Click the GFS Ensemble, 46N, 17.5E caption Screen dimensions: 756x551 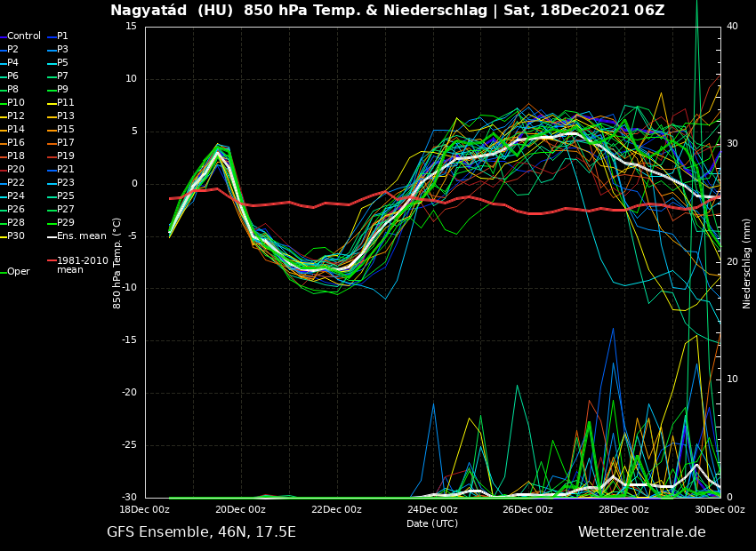[x=201, y=532]
